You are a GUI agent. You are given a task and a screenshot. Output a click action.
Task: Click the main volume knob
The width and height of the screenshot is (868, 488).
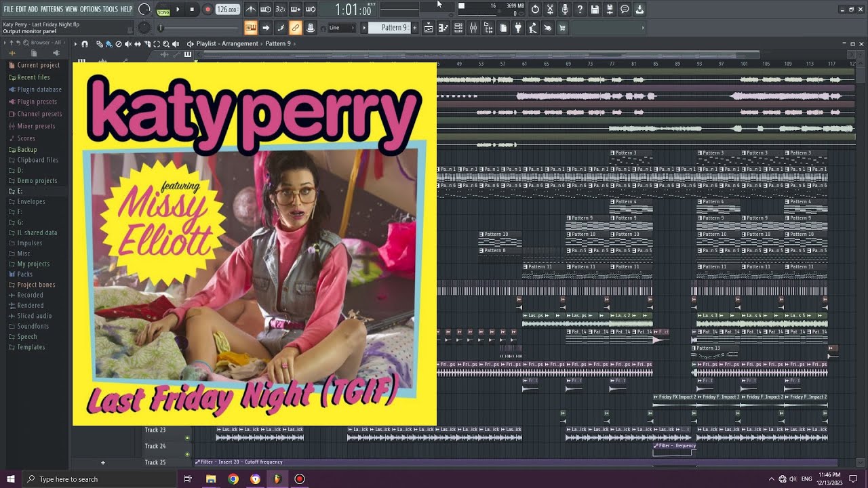coord(144,9)
